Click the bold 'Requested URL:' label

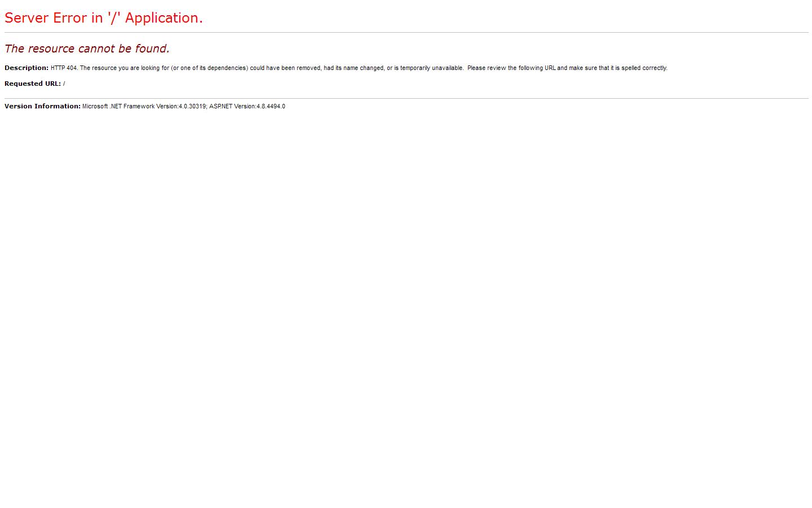32,84
